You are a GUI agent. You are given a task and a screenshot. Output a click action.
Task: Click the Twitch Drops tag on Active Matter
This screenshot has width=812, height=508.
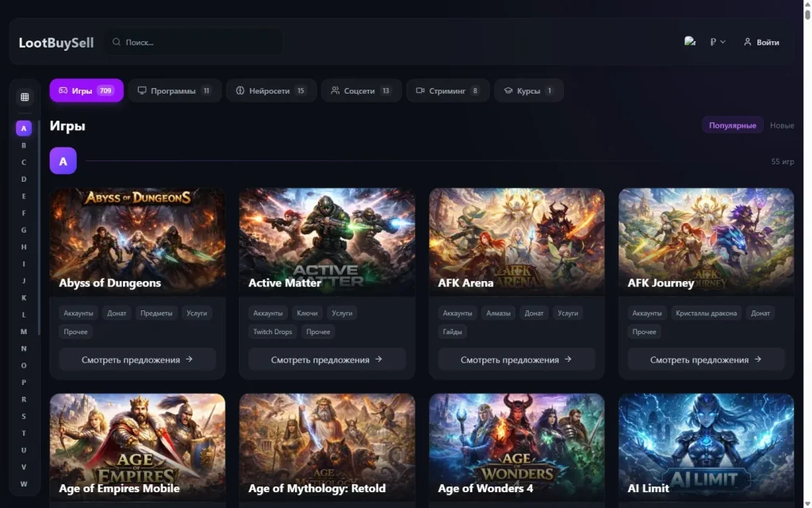[x=273, y=332]
